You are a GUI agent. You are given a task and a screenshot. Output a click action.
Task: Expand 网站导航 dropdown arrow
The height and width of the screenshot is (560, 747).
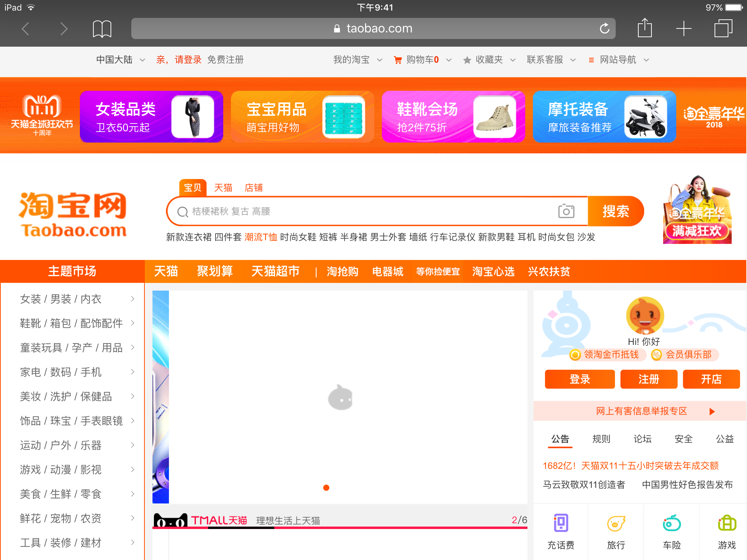pyautogui.click(x=646, y=60)
